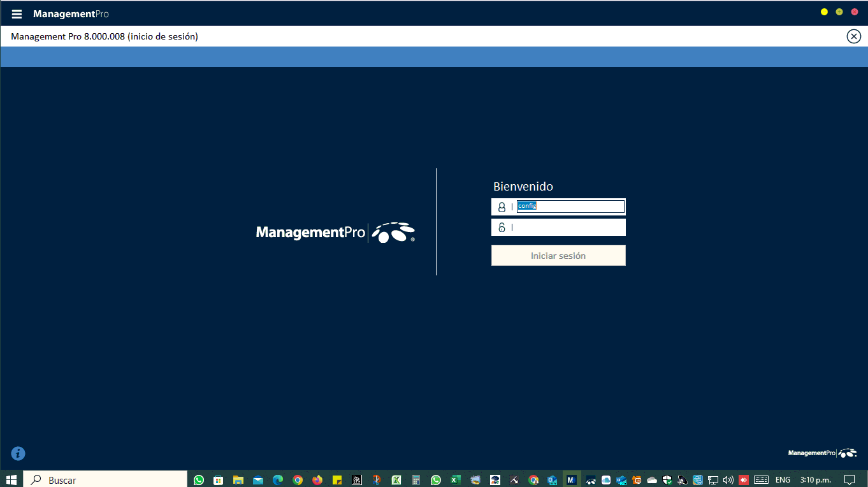This screenshot has width=868, height=487.
Task: Click the user silhouette icon
Action: tap(502, 207)
